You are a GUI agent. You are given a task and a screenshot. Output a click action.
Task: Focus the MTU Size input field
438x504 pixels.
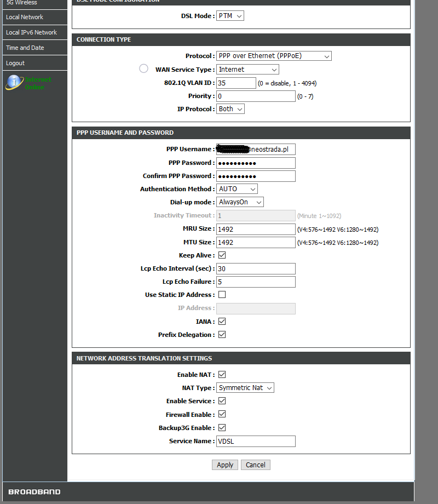(256, 242)
